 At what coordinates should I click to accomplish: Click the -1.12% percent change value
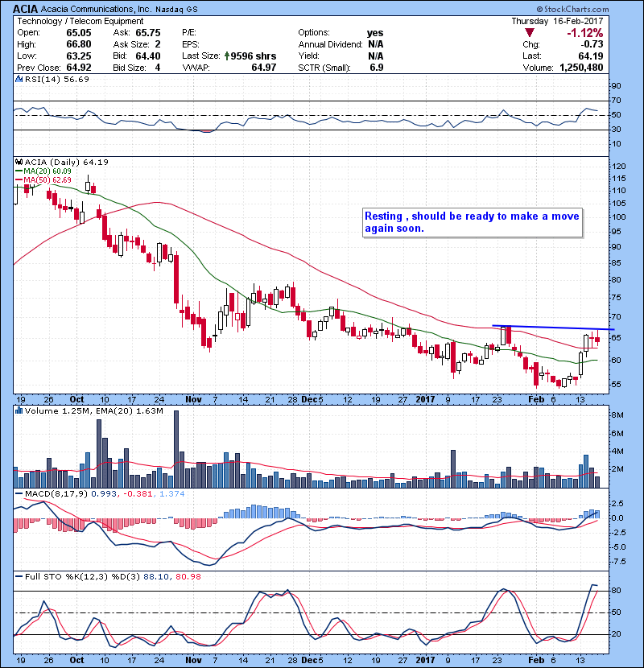pos(584,33)
